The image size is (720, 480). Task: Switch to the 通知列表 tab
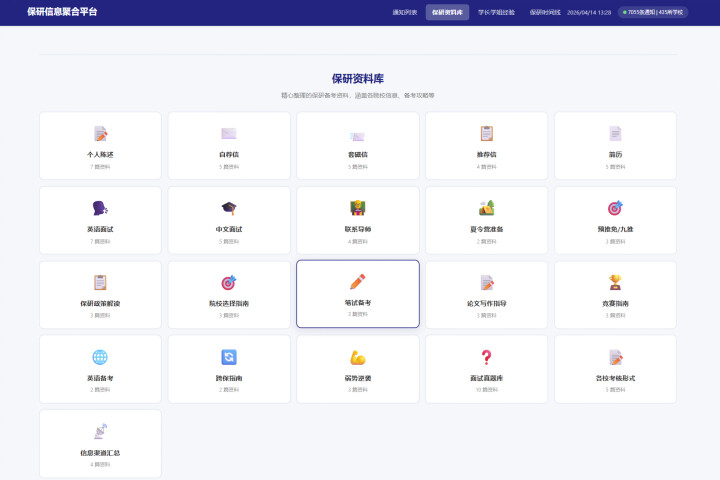[x=405, y=13]
